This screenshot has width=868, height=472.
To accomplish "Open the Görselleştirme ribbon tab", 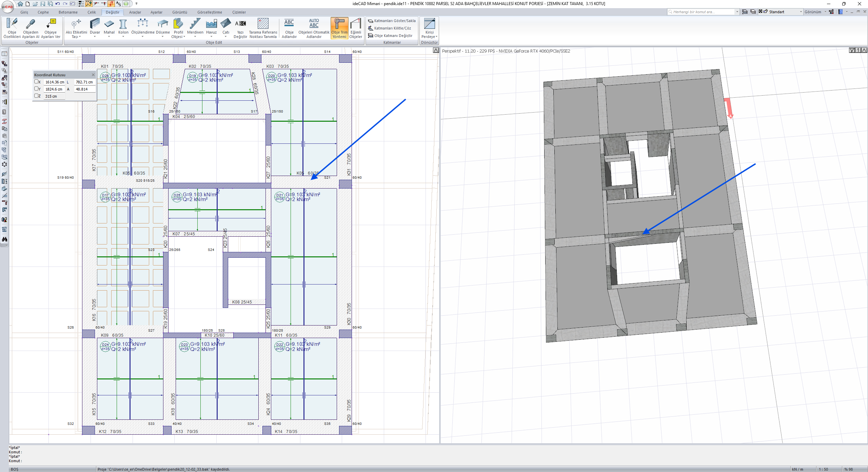I will point(210,12).
